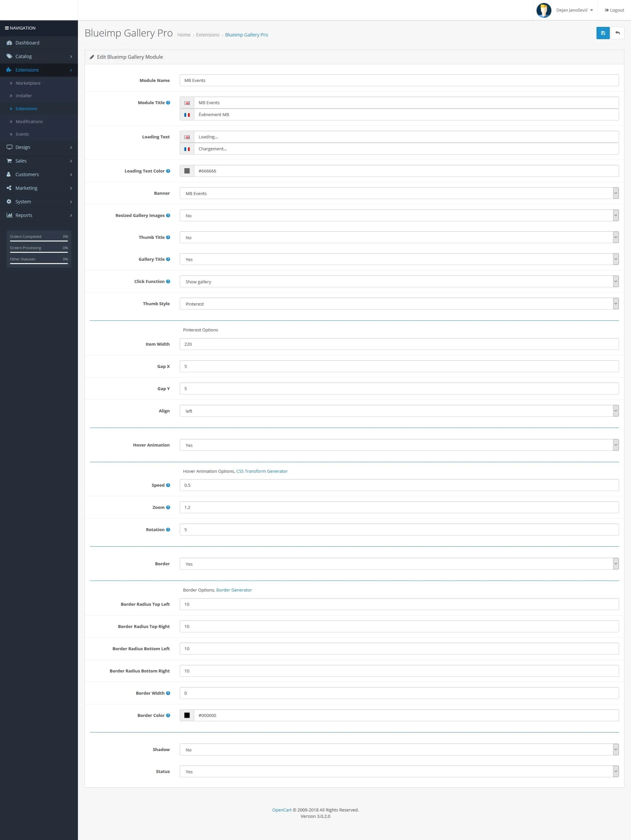This screenshot has width=631, height=840.
Task: Click the French Module Title field
Action: coord(406,115)
